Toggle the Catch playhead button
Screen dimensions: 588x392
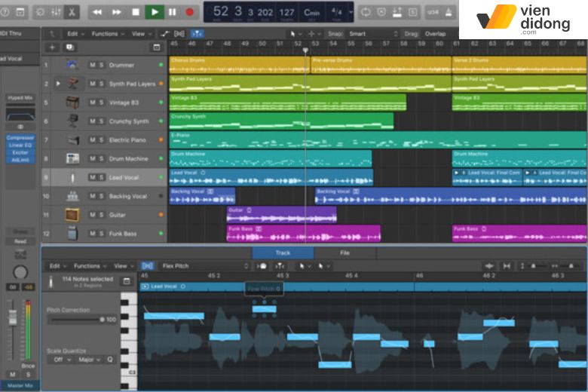point(197,34)
